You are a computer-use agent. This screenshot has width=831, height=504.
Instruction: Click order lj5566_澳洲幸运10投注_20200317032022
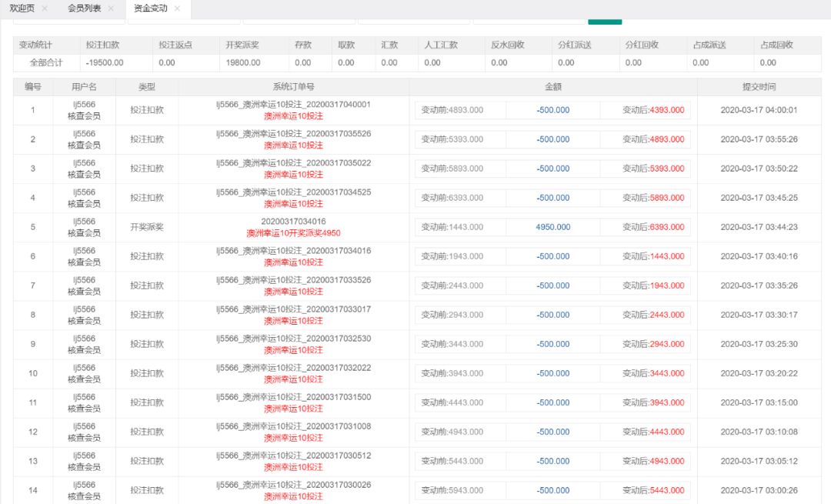pos(294,368)
